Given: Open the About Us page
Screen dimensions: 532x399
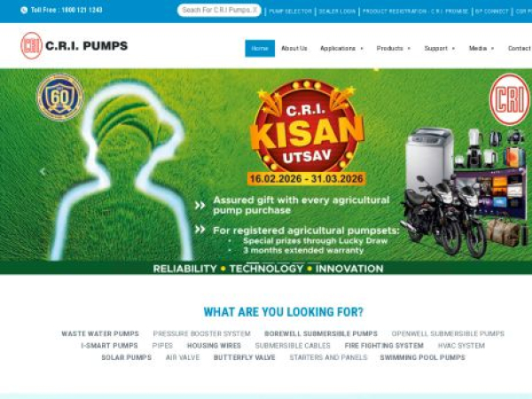Looking at the screenshot, I should 294,49.
